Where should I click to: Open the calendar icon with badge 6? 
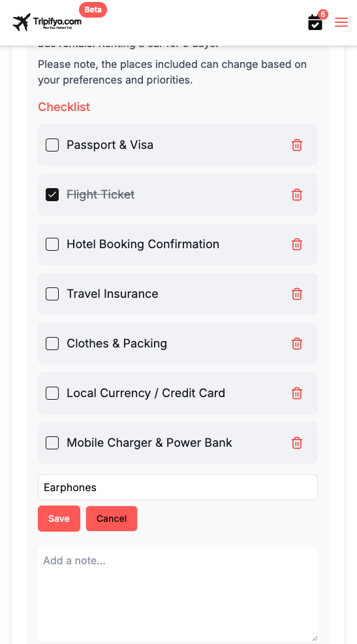[x=315, y=22]
